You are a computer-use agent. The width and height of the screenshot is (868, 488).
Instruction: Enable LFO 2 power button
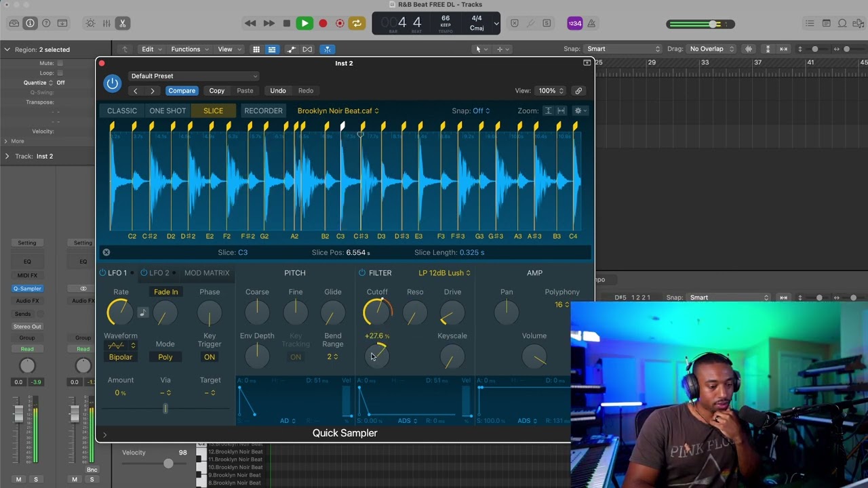144,272
